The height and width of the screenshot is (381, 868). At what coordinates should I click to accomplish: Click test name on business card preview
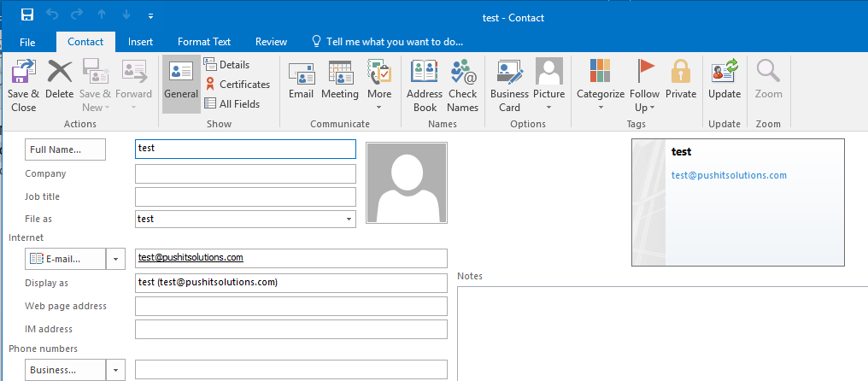click(682, 151)
